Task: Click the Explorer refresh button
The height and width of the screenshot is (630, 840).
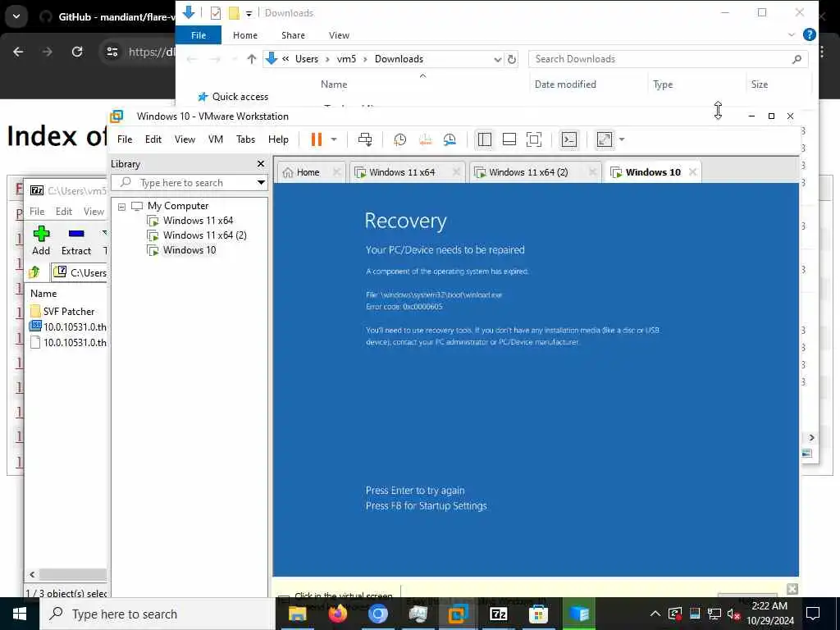Action: [512, 59]
